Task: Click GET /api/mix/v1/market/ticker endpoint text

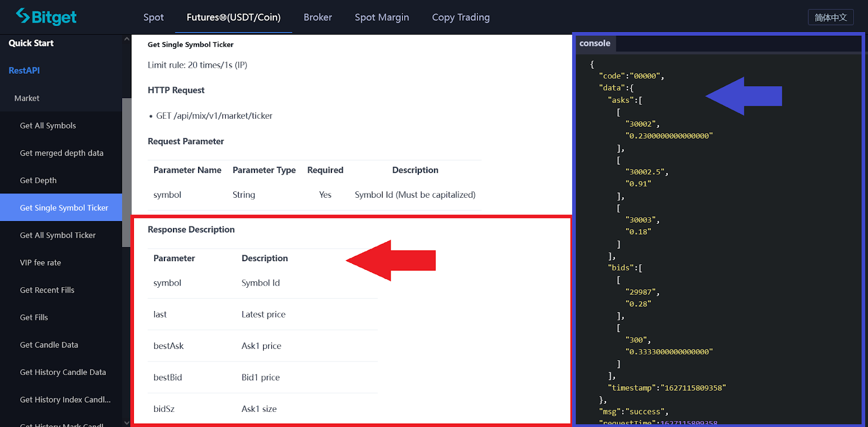Action: click(x=214, y=116)
